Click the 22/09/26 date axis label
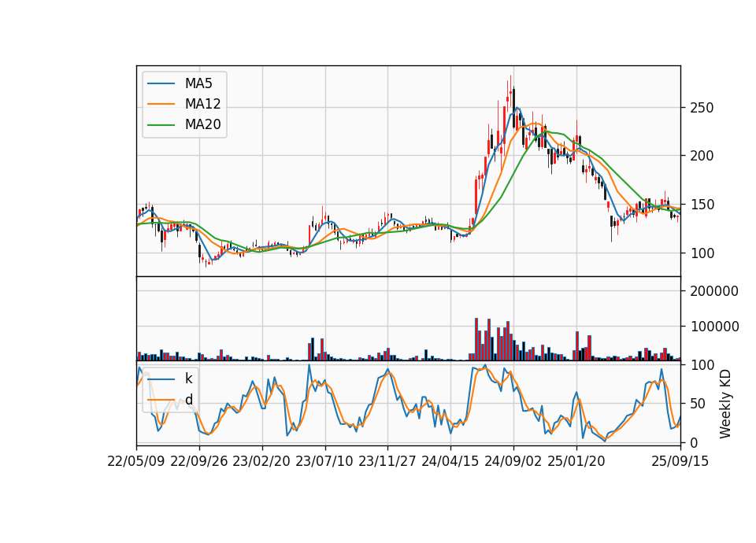Screen dimensions: 756x543 point(199,461)
